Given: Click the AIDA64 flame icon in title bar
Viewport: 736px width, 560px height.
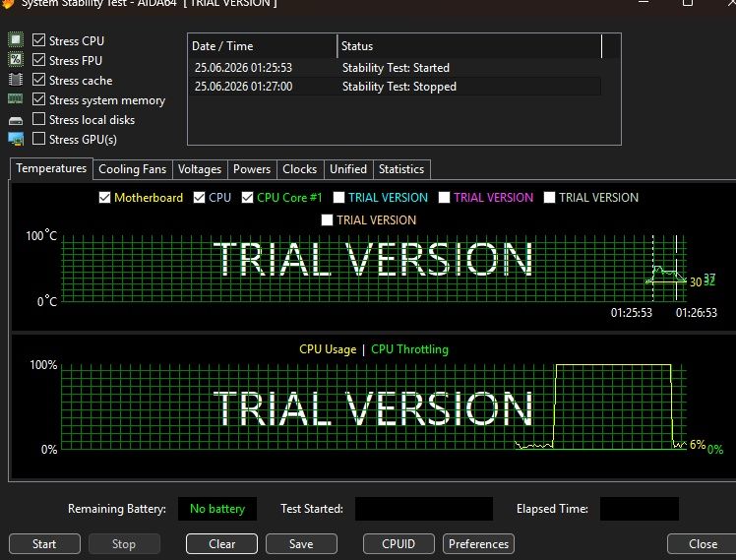Looking at the screenshot, I should tap(8, 3).
